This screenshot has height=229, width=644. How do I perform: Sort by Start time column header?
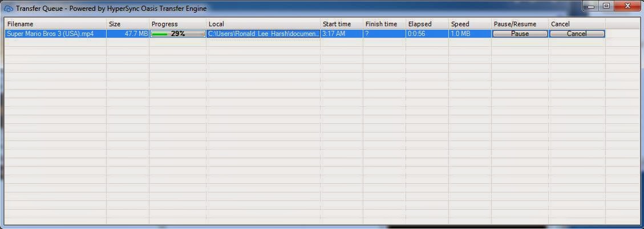(342, 24)
